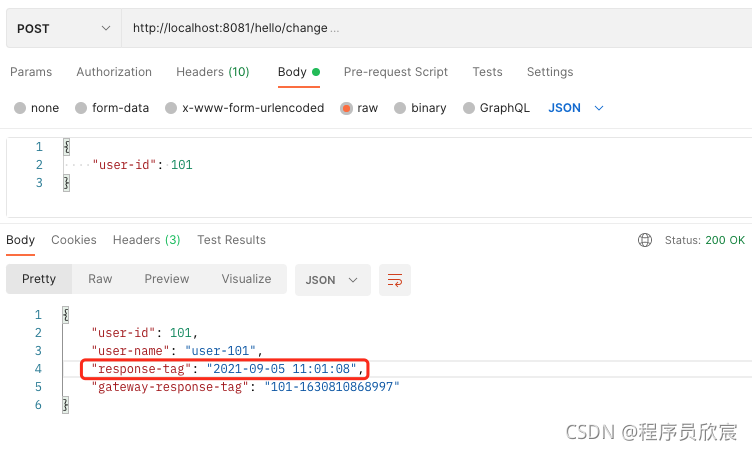
Task: Open response JSON format dropdown
Action: pyautogui.click(x=332, y=280)
